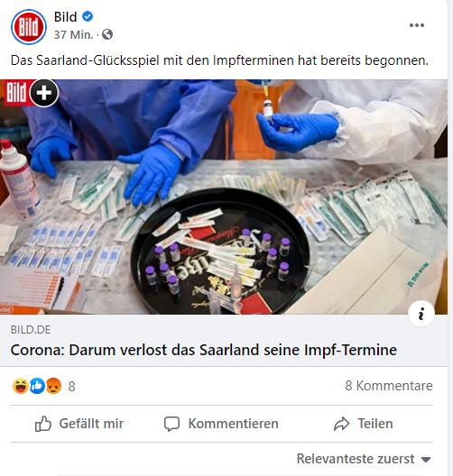This screenshot has height=476, width=453.
Task: Click the blue verified badge next to Bild
Action: tap(88, 16)
